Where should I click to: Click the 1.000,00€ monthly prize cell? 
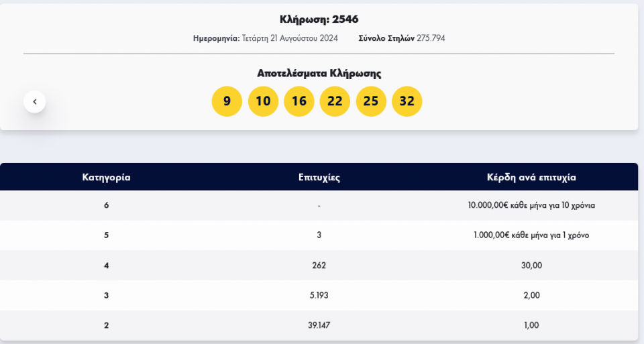click(x=532, y=235)
